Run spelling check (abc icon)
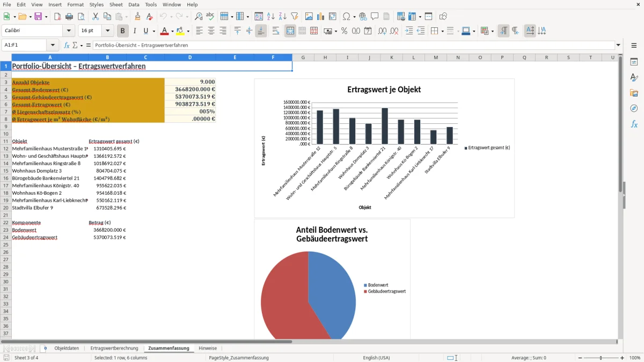Image resolution: width=644 pixels, height=362 pixels. (210, 17)
